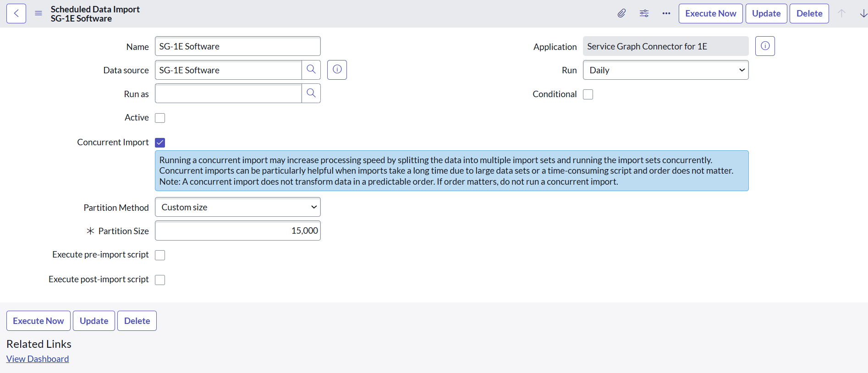Uncheck the Concurrent Import checkbox

point(160,143)
